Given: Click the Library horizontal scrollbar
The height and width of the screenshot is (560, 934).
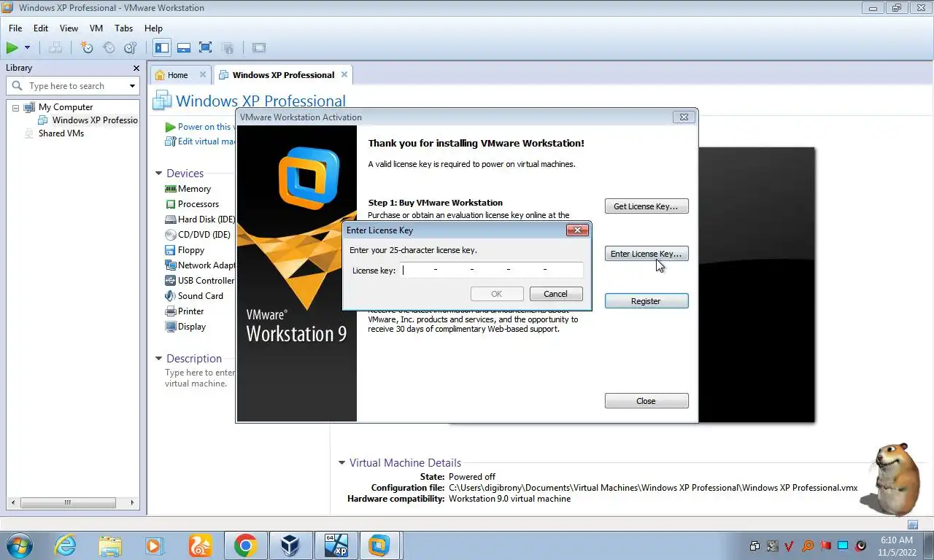Looking at the screenshot, I should pos(73,502).
